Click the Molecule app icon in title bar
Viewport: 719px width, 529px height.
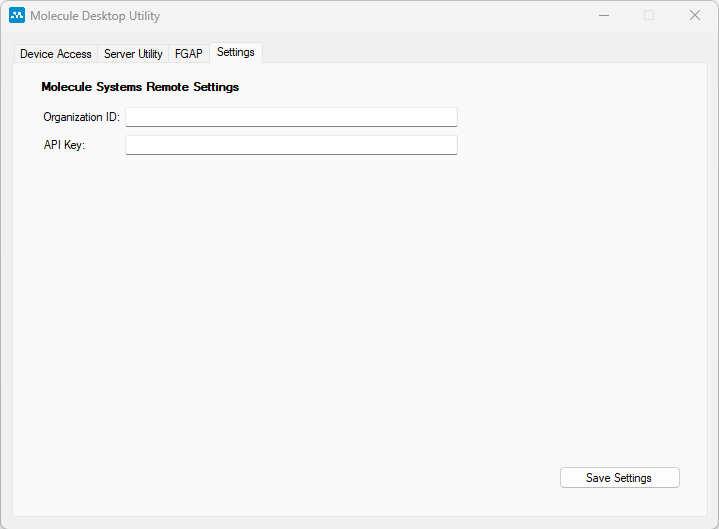click(17, 15)
